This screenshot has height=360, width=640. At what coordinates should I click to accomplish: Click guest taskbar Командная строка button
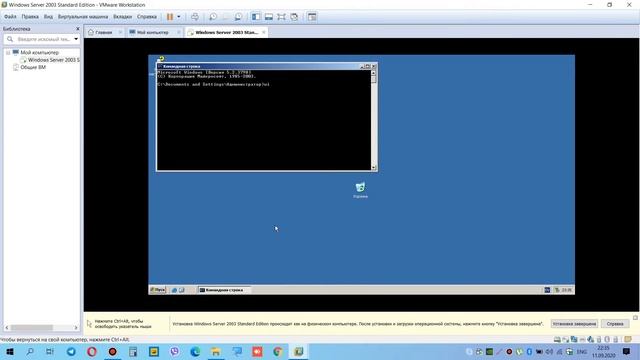pyautogui.click(x=224, y=290)
